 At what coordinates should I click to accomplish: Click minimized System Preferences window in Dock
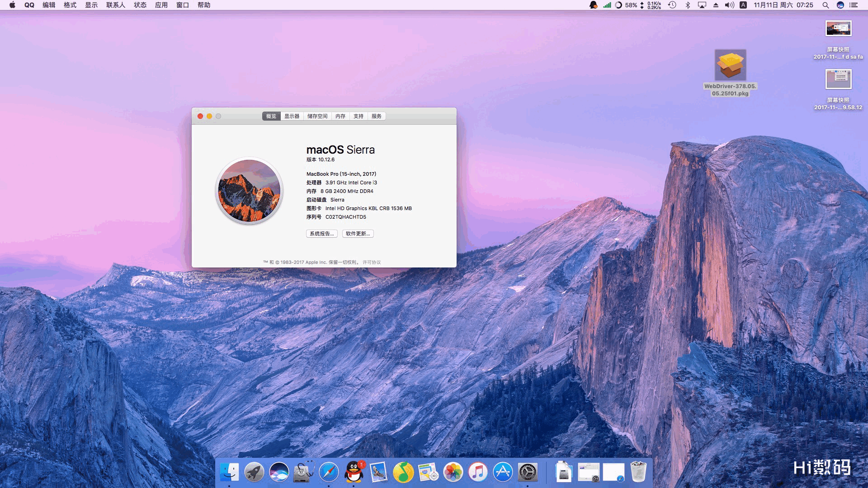(589, 472)
